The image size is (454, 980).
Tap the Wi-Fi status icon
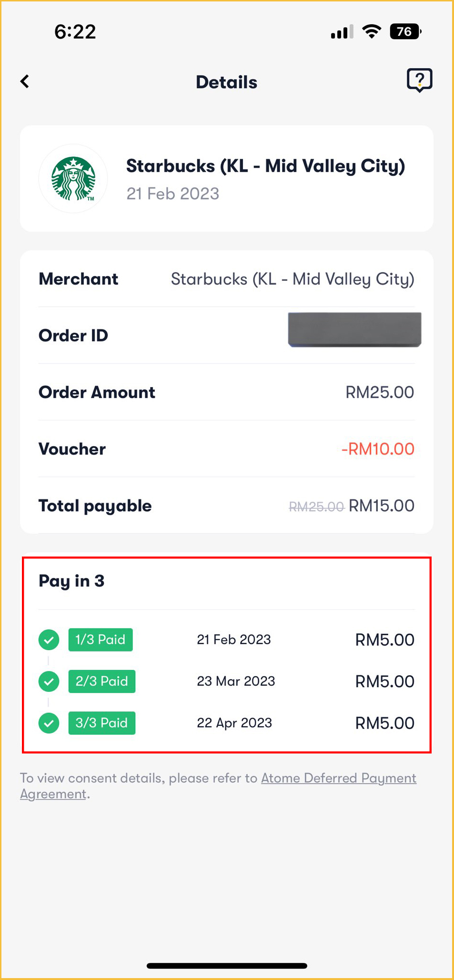click(372, 31)
